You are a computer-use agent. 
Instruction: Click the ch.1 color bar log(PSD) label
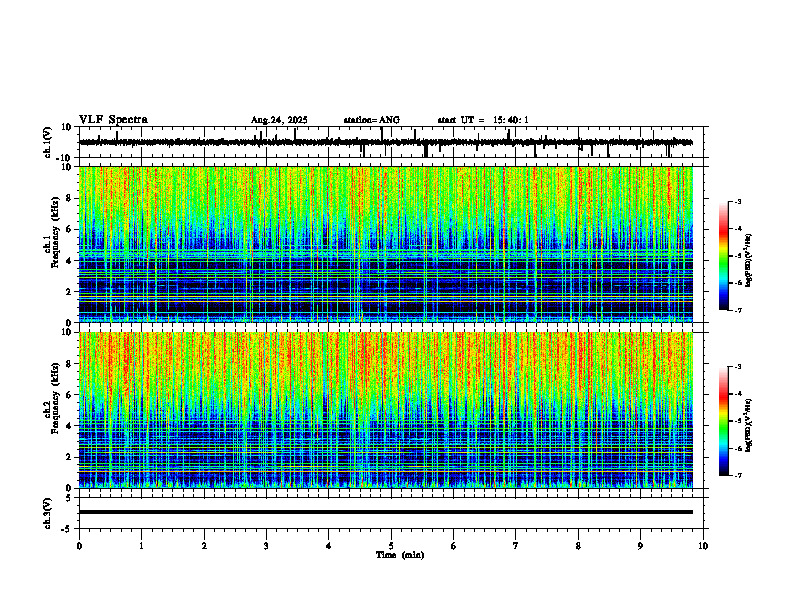pyautogui.click(x=749, y=261)
